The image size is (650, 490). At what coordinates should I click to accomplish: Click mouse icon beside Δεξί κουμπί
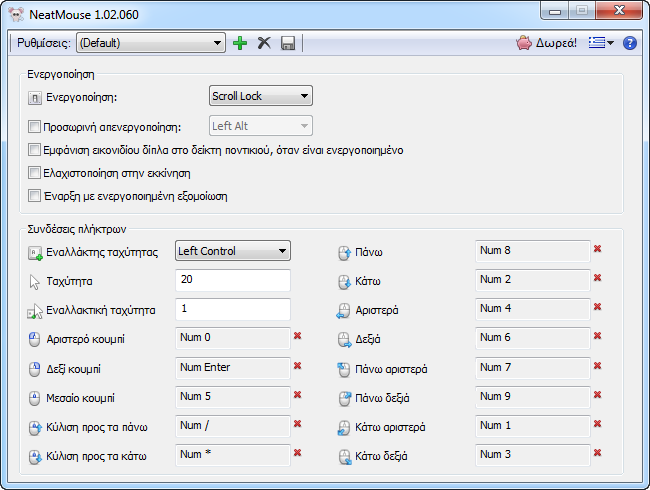click(34, 369)
